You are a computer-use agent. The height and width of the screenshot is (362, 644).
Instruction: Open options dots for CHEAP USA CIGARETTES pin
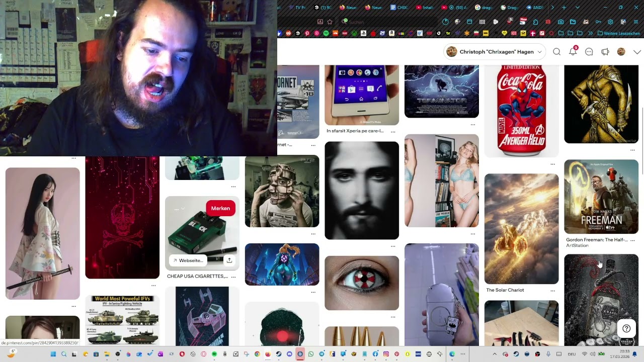click(233, 277)
